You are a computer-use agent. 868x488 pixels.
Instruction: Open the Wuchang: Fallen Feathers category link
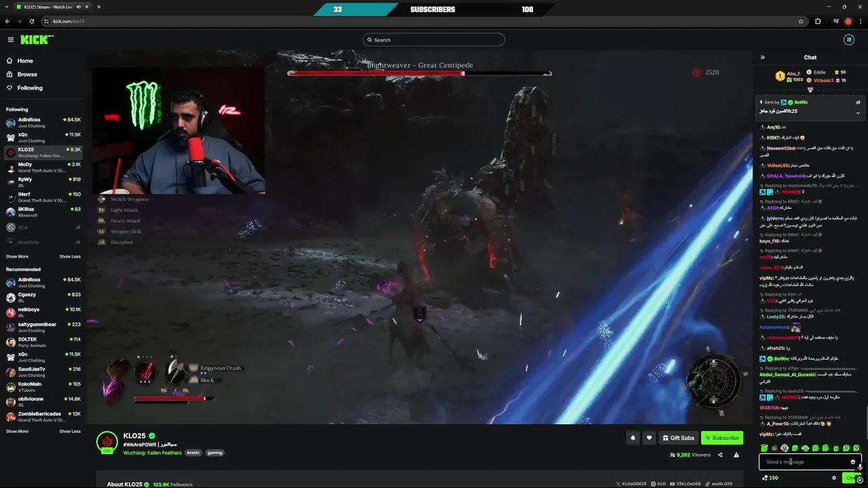pos(152,453)
